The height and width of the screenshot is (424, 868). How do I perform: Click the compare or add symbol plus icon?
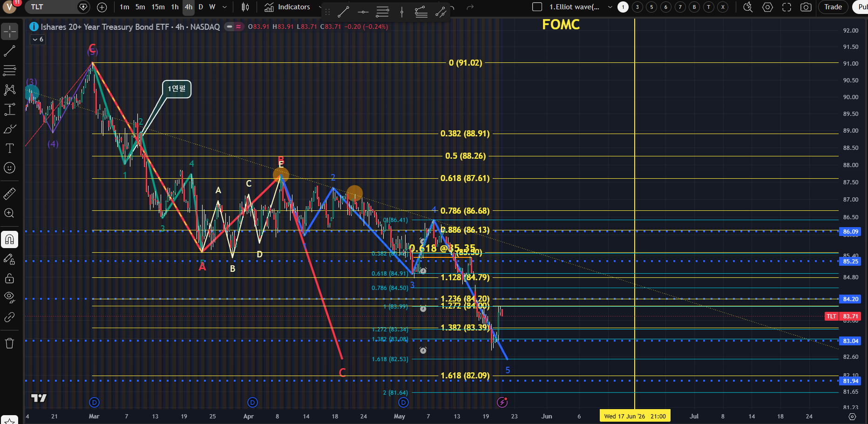[x=102, y=7]
